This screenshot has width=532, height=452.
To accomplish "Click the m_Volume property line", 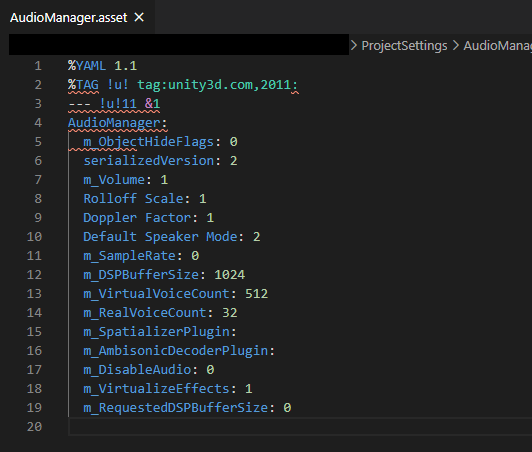I will pyautogui.click(x=126, y=180).
